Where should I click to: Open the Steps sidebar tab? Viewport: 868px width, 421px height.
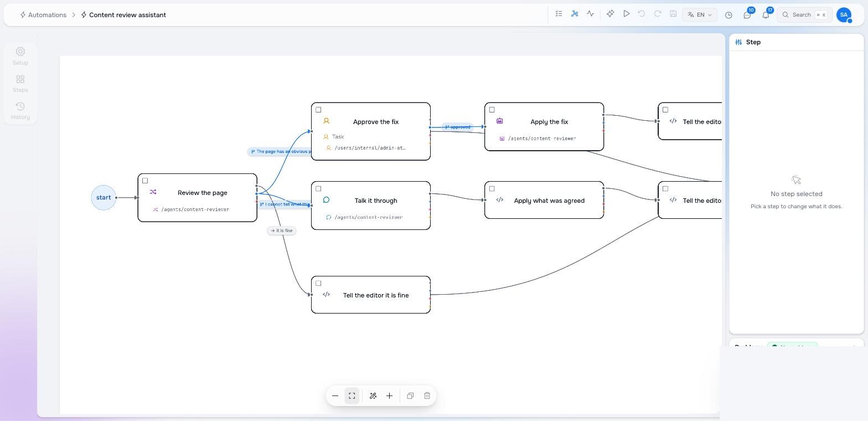(20, 84)
